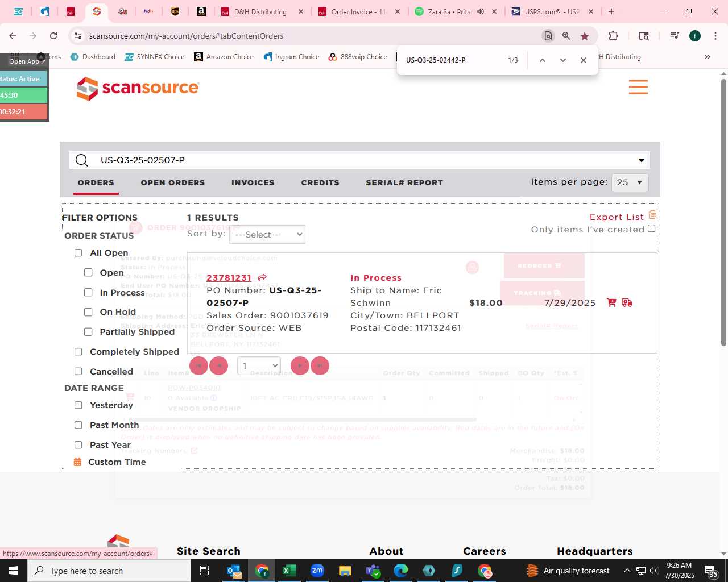
Task: Click Export List link
Action: [x=617, y=217]
